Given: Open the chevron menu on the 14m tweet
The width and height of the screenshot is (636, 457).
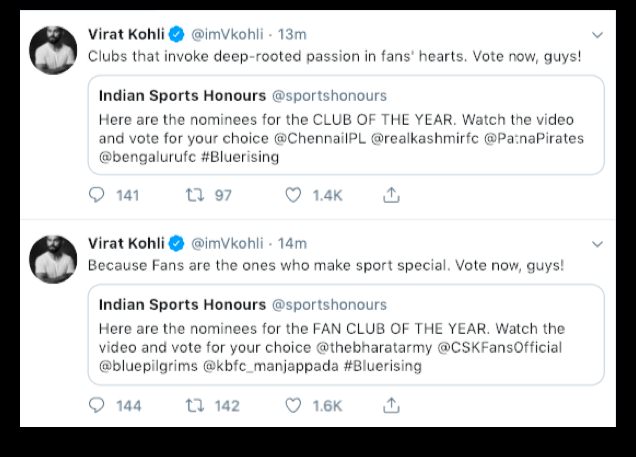Looking at the screenshot, I should point(597,244).
